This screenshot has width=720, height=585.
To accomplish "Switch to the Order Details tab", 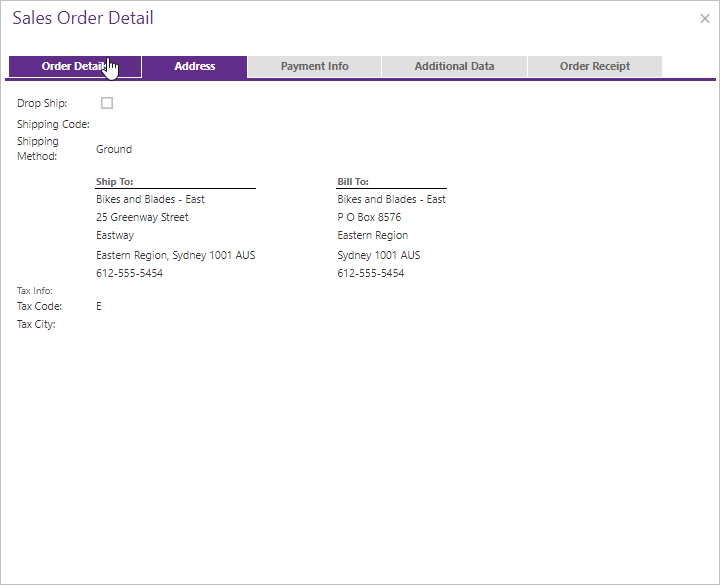I will 75,67.
